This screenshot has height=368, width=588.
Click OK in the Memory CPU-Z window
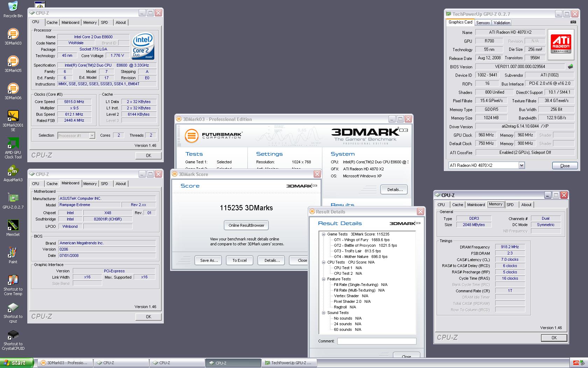[554, 338]
